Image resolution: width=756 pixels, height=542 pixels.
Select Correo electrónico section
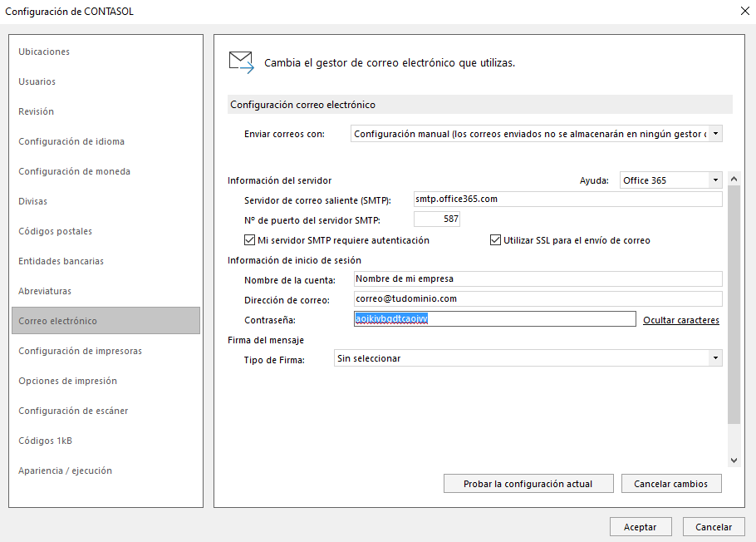[x=106, y=321]
